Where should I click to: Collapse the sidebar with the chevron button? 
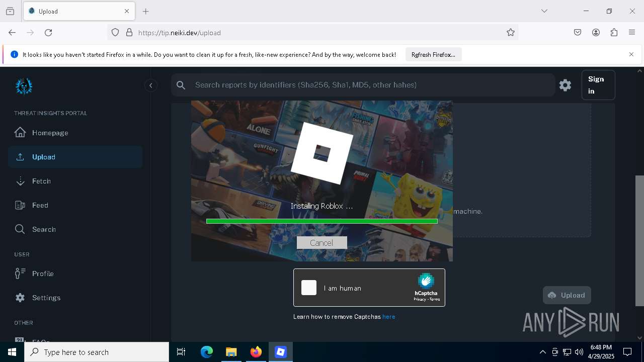point(151,85)
